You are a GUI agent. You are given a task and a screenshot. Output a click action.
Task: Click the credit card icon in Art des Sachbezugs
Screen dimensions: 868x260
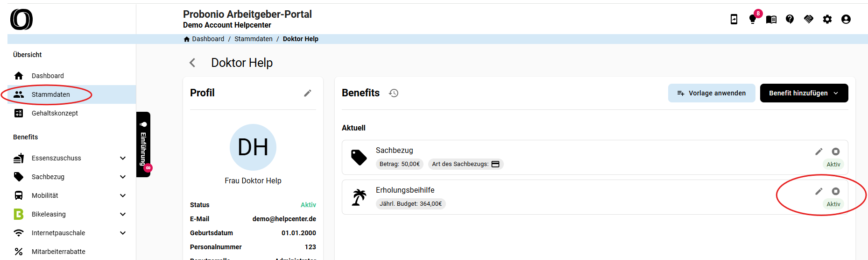click(x=495, y=164)
